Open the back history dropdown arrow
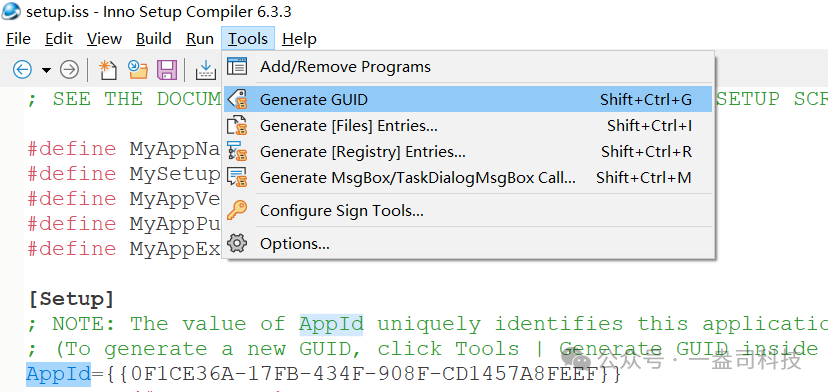 point(46,70)
